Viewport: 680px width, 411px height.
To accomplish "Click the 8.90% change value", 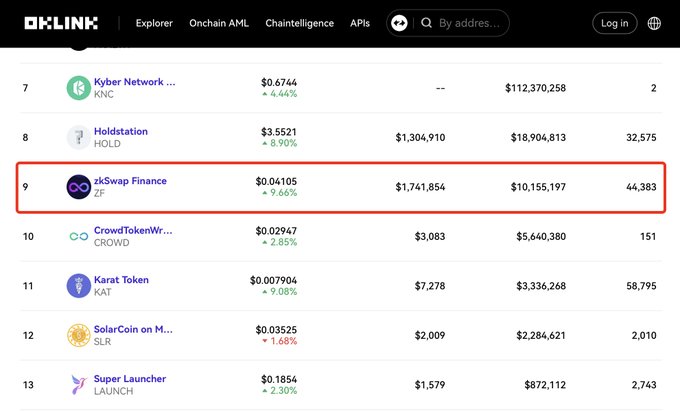I will pyautogui.click(x=284, y=143).
